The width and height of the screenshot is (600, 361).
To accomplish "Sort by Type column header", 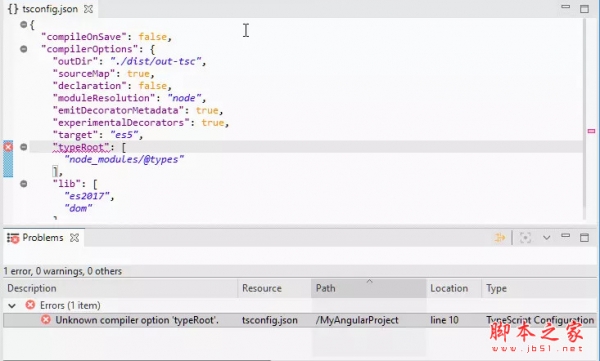I will (540, 288).
